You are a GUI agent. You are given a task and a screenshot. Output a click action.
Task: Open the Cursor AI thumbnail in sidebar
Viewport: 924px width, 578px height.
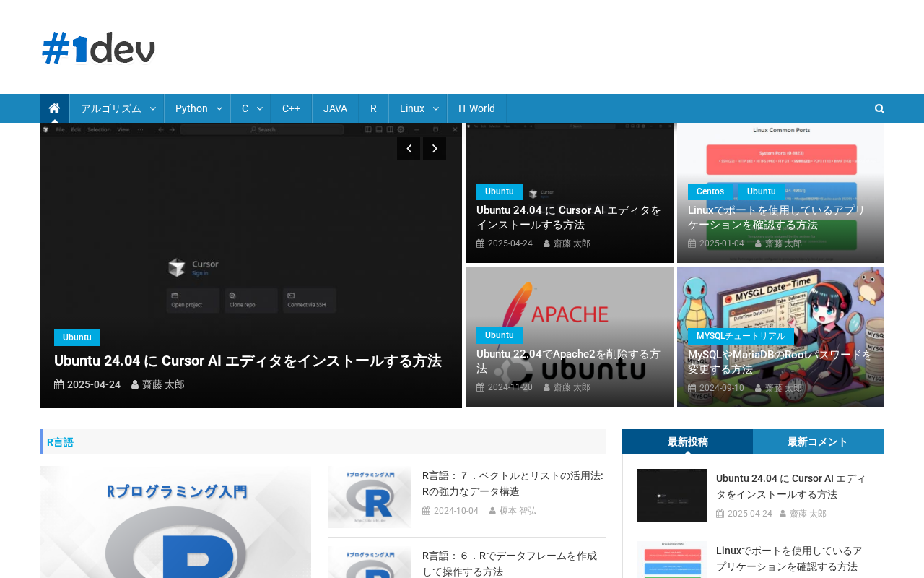[672, 495]
